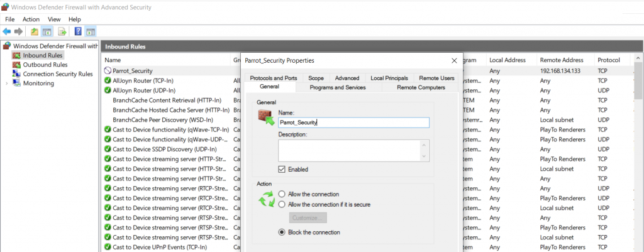Click the Description box scroll up arrow
Screen dimensions: 644x252
pyautogui.click(x=425, y=145)
